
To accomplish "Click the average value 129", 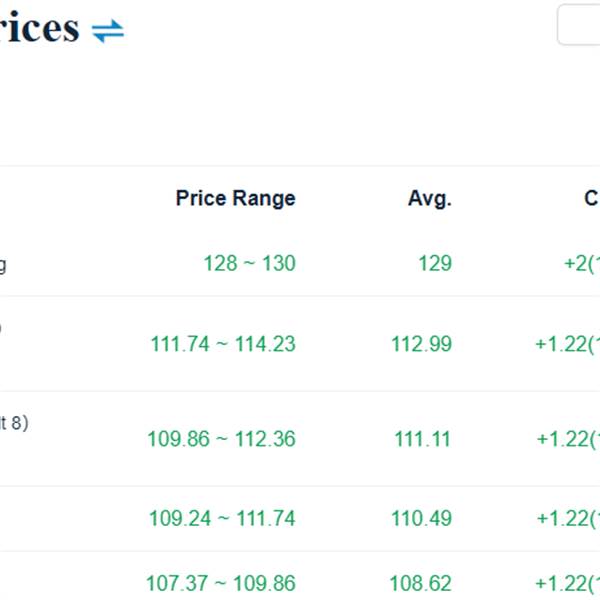I will coord(435,263).
